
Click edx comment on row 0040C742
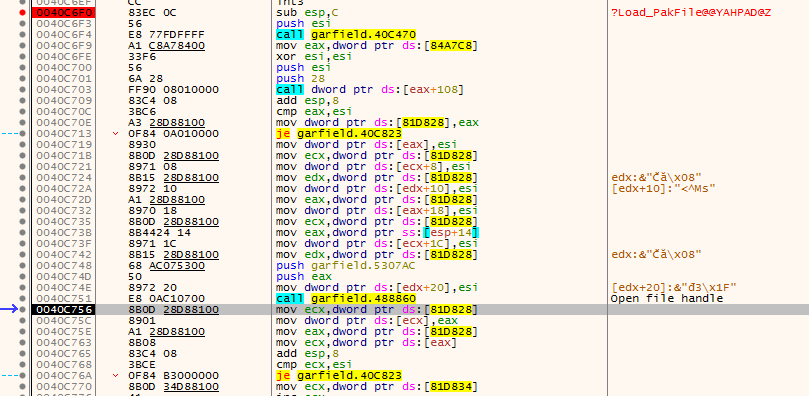(656, 254)
